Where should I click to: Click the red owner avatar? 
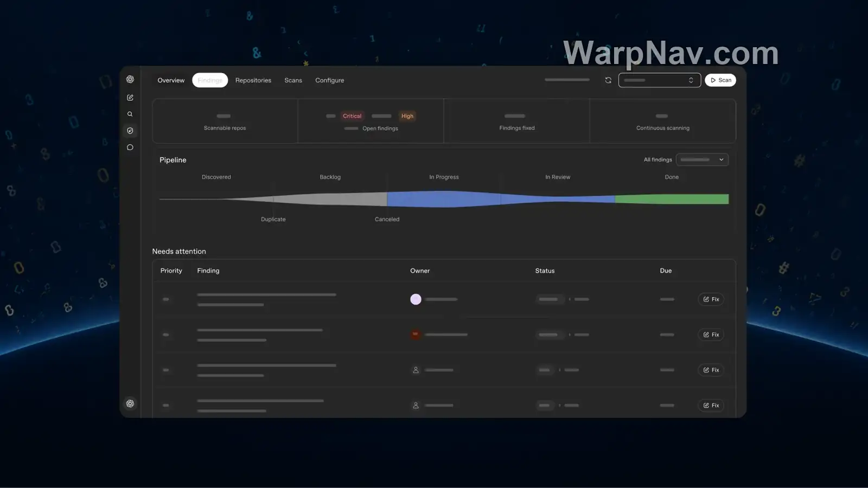click(x=416, y=335)
